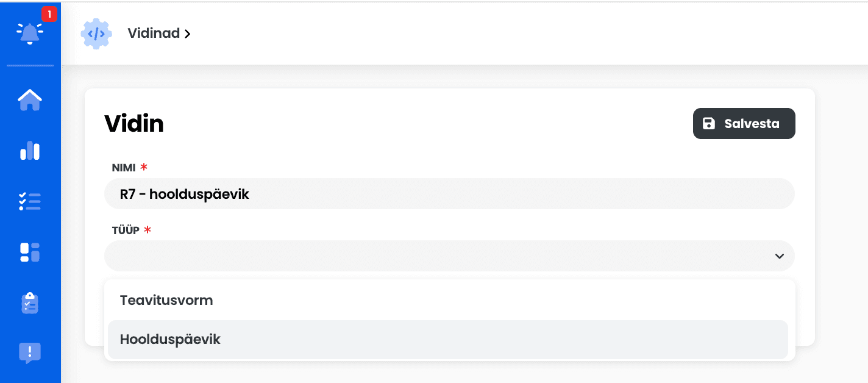Open the bar chart statistics icon
This screenshot has width=868, height=383.
click(x=30, y=151)
